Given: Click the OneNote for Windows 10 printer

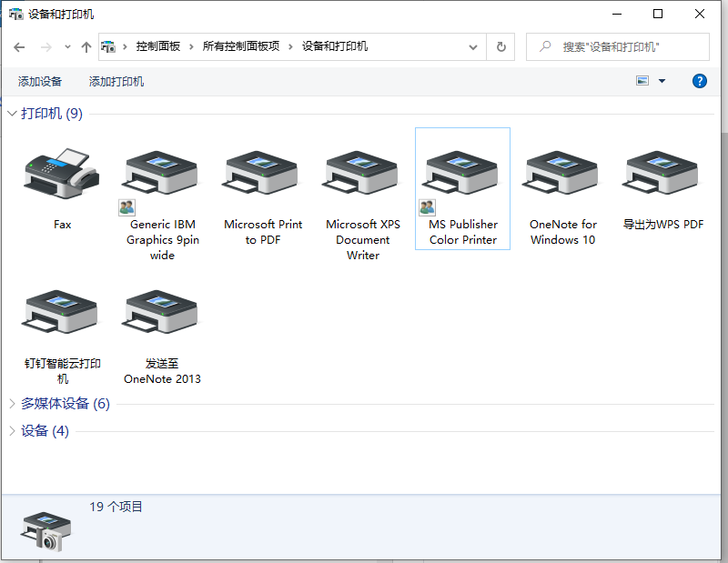Looking at the screenshot, I should point(562,173).
